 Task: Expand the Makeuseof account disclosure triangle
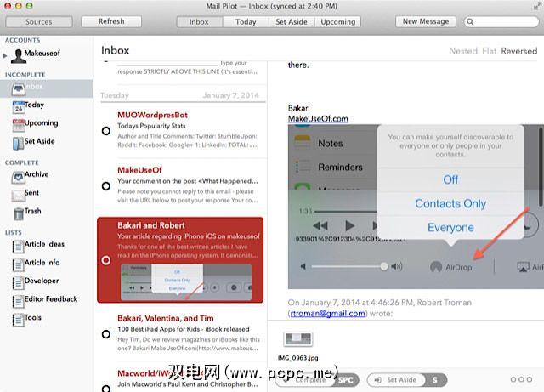tap(5, 55)
